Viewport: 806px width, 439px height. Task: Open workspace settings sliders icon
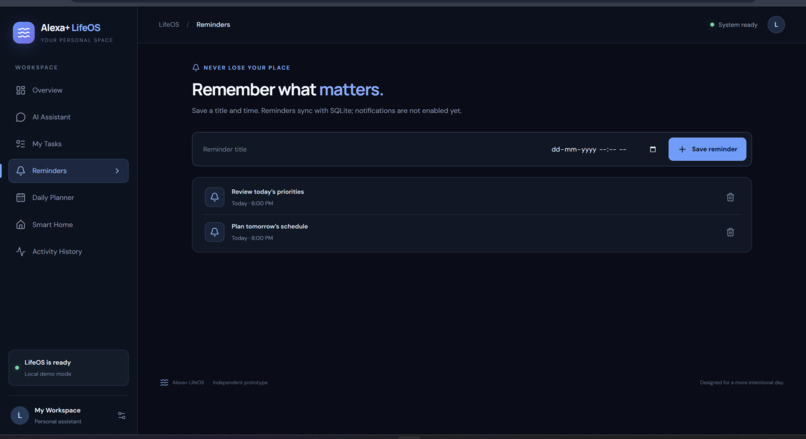click(x=122, y=415)
